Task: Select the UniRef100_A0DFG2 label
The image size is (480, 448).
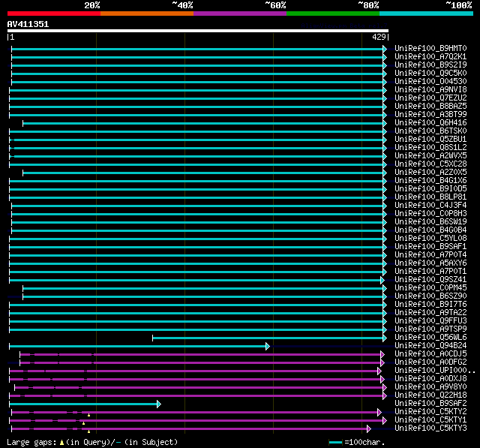Action: click(430, 362)
